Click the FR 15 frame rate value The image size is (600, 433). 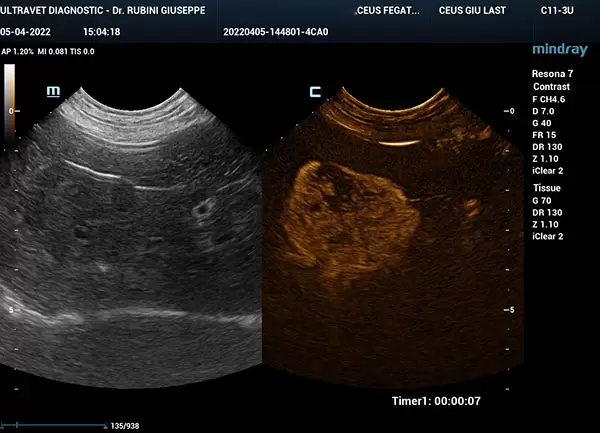point(544,135)
